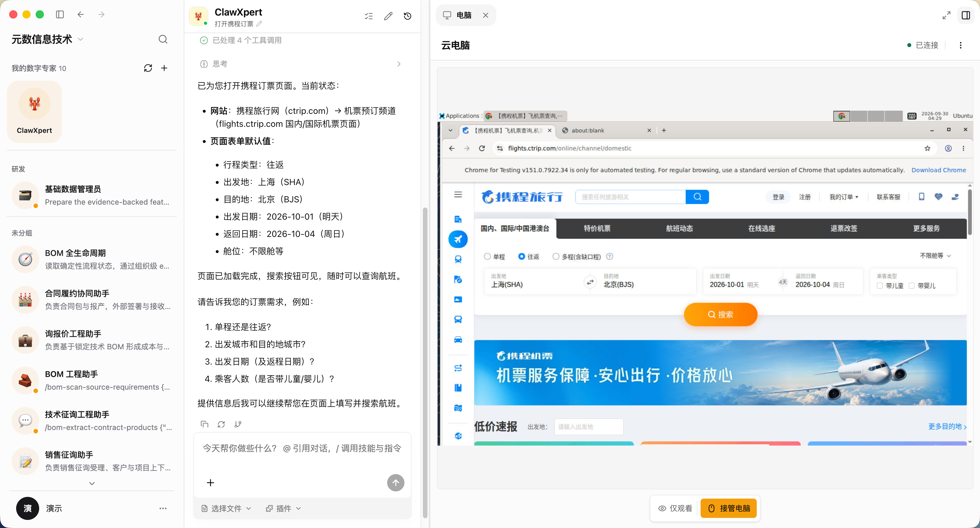
Task: Check the 带婴儿 checkbox
Action: tap(911, 286)
